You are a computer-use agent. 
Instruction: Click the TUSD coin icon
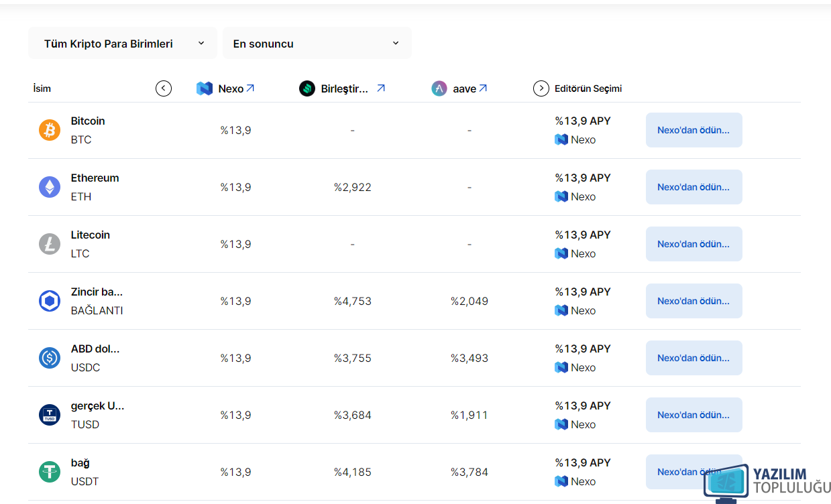coord(50,415)
